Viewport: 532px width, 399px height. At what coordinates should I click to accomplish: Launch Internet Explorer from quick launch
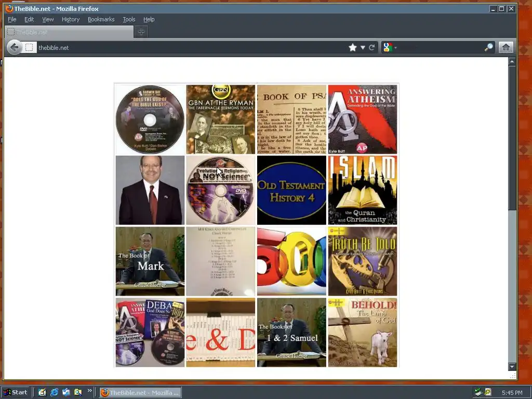click(x=54, y=393)
